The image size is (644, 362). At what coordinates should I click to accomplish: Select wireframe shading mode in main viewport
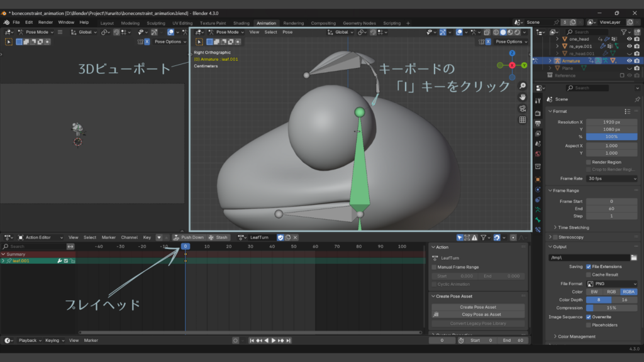[x=496, y=32]
